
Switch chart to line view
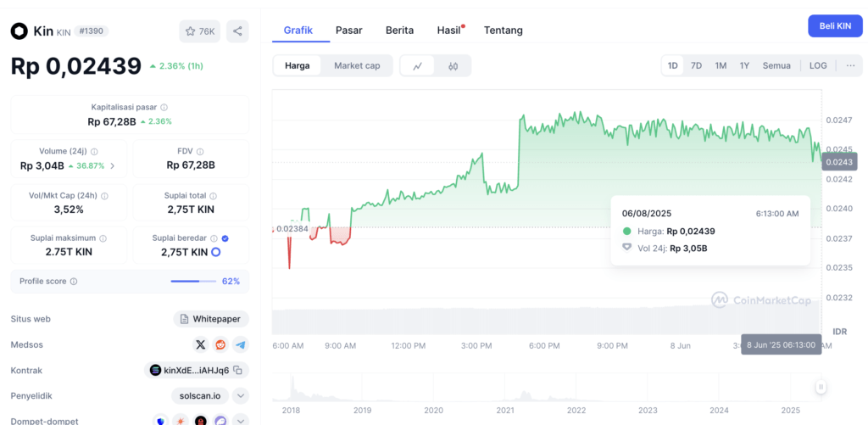[x=418, y=66]
